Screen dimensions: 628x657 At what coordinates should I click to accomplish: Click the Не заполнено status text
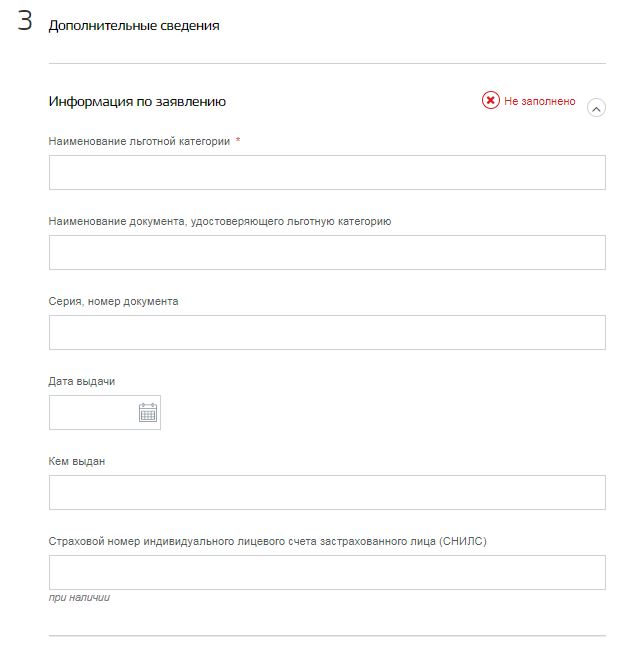coord(539,101)
